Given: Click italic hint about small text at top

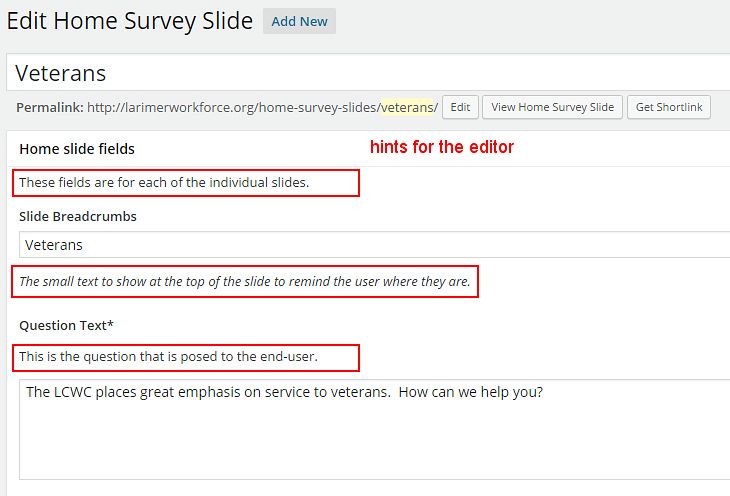Looking at the screenshot, I should [245, 282].
